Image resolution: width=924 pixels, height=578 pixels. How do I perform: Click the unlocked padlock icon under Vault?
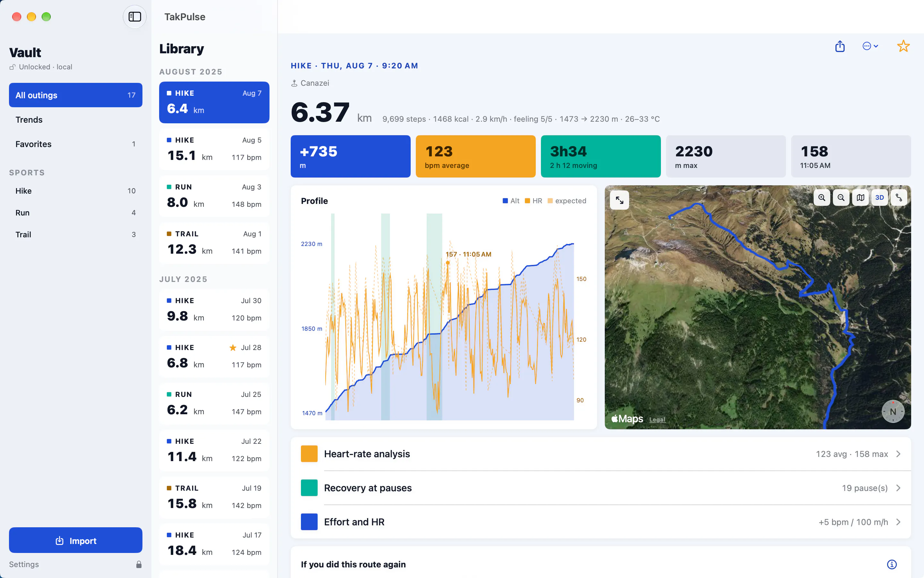[x=13, y=67]
